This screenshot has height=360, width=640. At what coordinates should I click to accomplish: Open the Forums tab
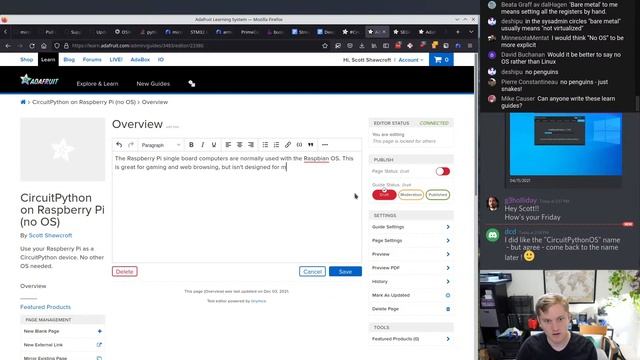(x=92, y=60)
